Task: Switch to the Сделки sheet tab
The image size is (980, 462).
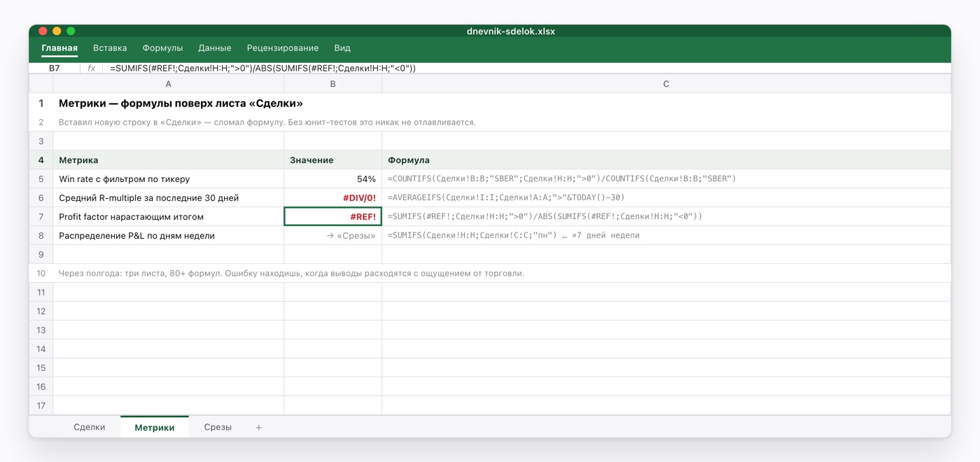Action: 90,427
